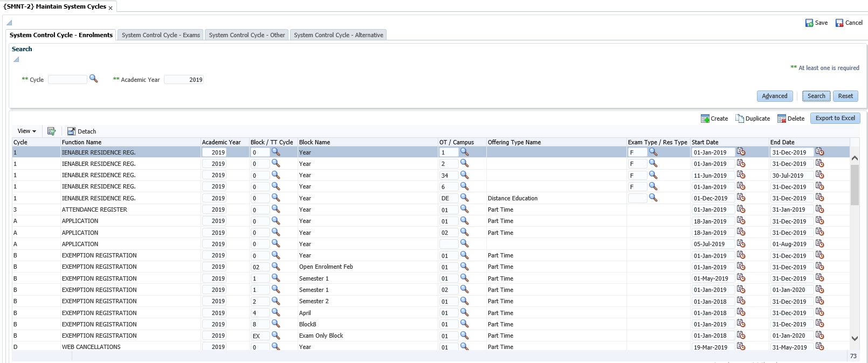Image resolution: width=868 pixels, height=363 pixels.
Task: Open System Control Cycle - Alternative tab
Action: (338, 35)
